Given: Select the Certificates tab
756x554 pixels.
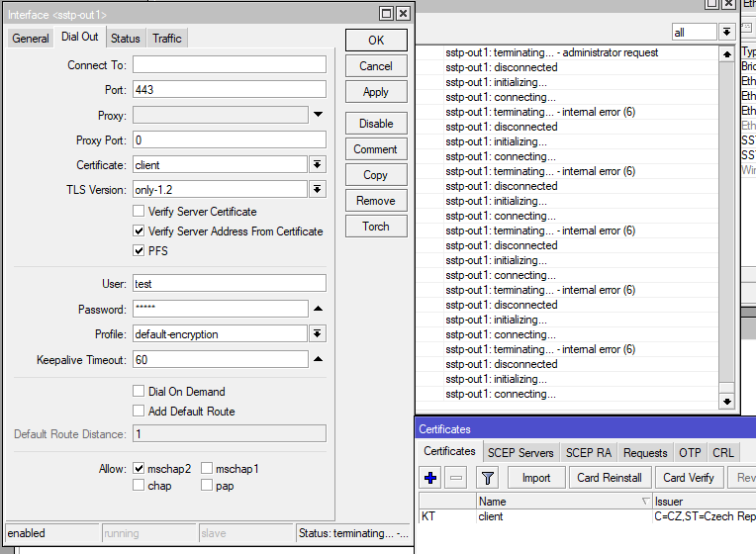Looking at the screenshot, I should (x=449, y=451).
